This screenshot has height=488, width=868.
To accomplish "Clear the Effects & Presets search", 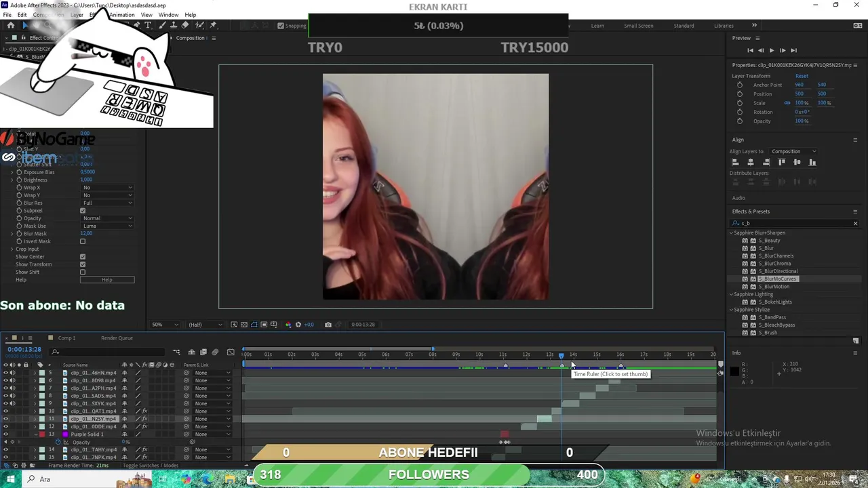I will pyautogui.click(x=855, y=224).
